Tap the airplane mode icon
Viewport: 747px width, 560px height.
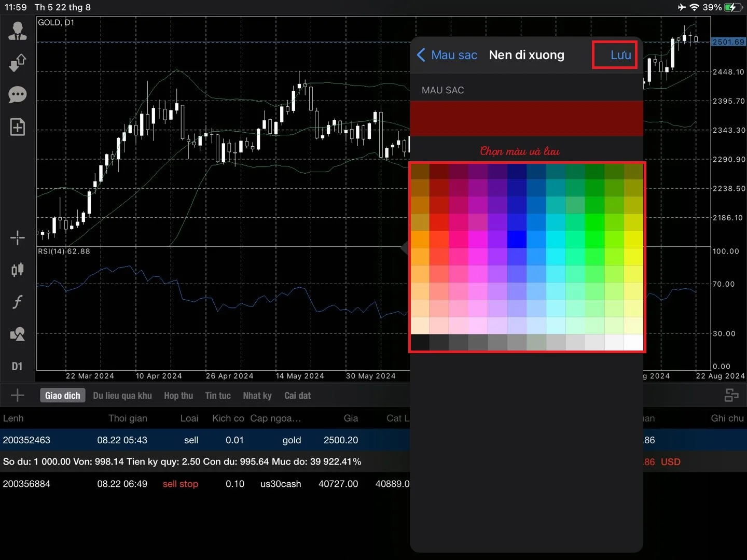tap(682, 7)
